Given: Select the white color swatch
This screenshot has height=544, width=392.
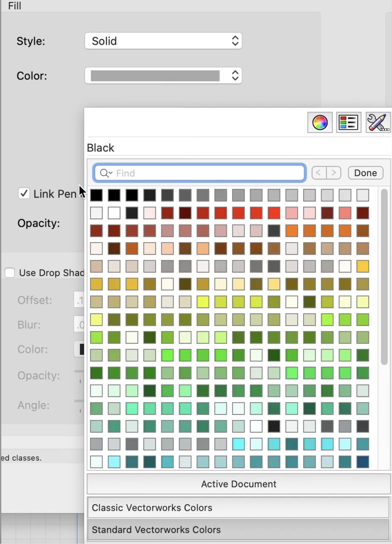Looking at the screenshot, I should click(114, 213).
